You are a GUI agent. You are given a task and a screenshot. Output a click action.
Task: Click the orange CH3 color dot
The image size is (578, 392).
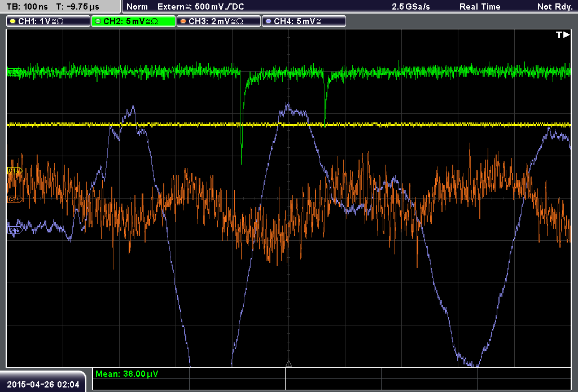tap(183, 21)
